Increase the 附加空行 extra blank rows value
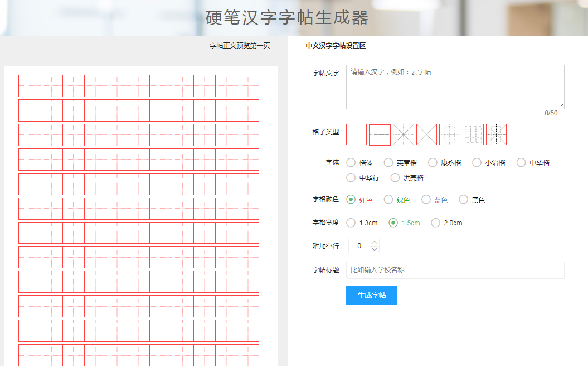Image resolution: width=588 pixels, height=366 pixels. click(374, 243)
